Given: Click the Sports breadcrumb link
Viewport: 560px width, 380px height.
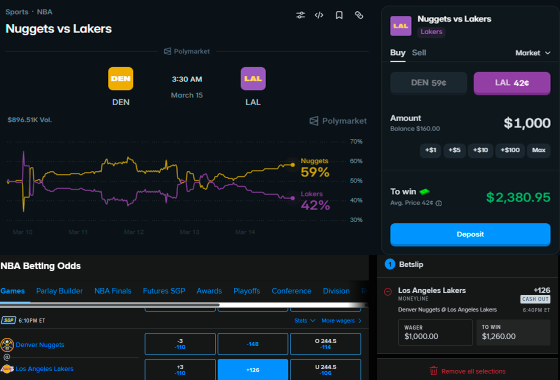Looking at the screenshot, I should click(17, 12).
